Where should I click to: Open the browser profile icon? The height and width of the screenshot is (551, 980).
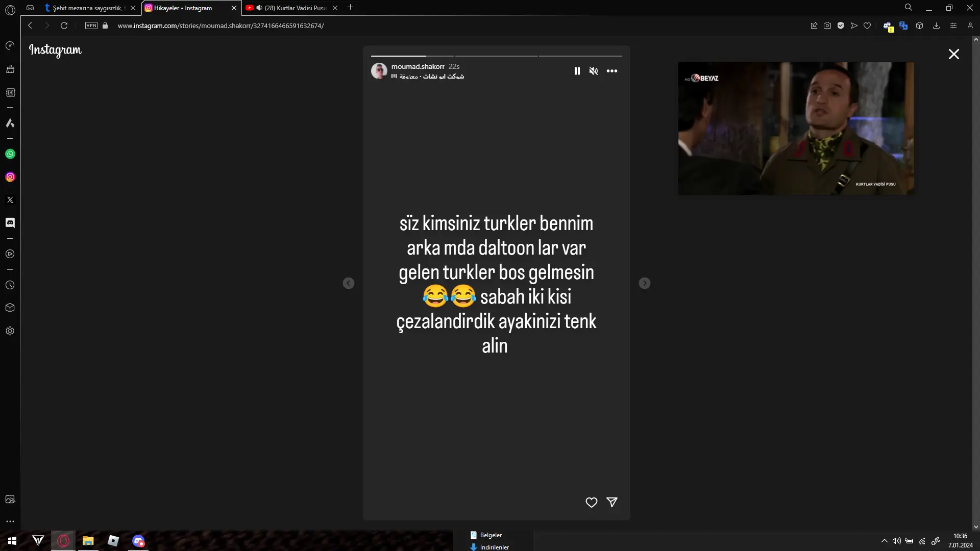pos(970,26)
